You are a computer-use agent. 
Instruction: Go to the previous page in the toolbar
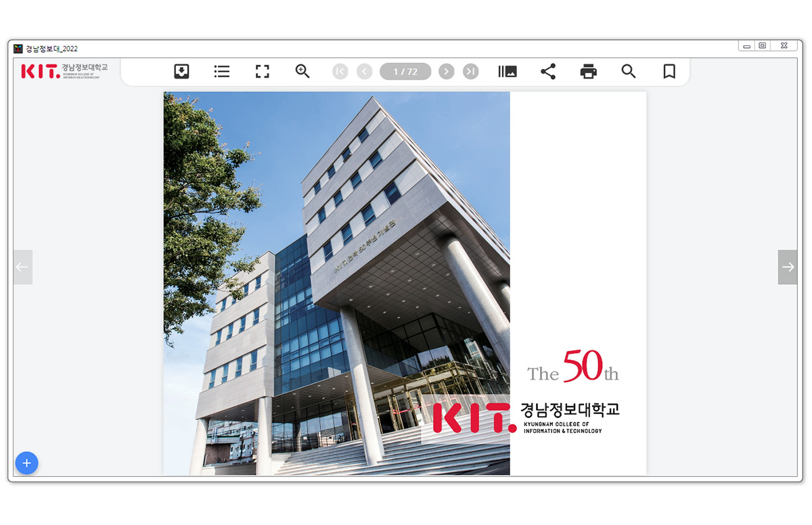pyautogui.click(x=365, y=72)
